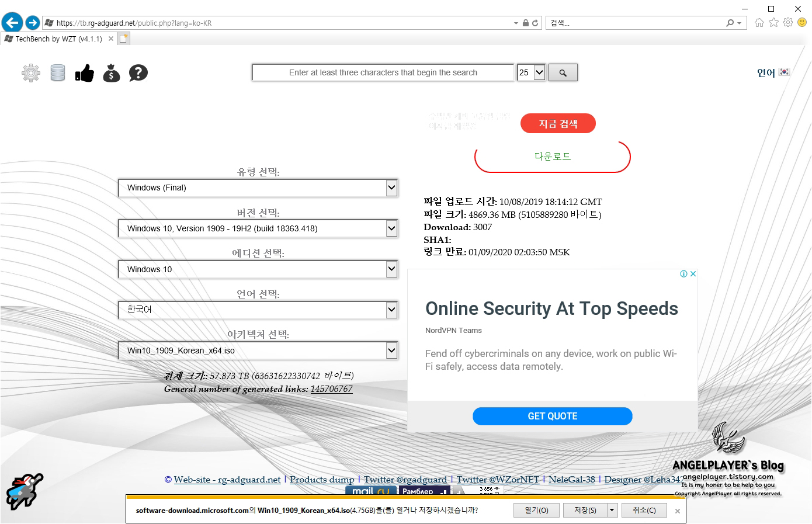Click the 파일 크기 4869.36 MB text
This screenshot has width=812, height=524.
click(512, 214)
